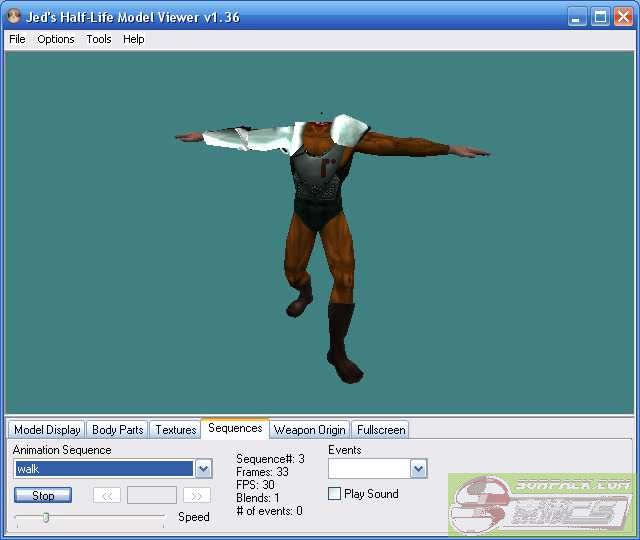Open the Textures tab
640x540 pixels.
tap(175, 430)
